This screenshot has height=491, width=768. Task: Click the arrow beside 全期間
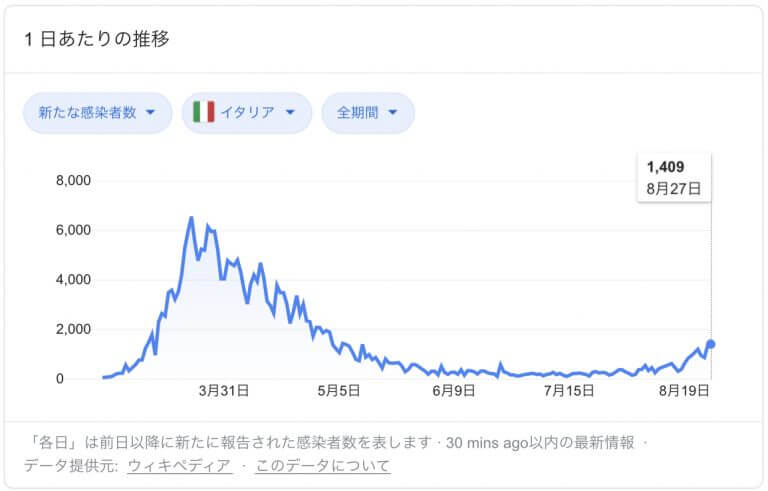393,113
